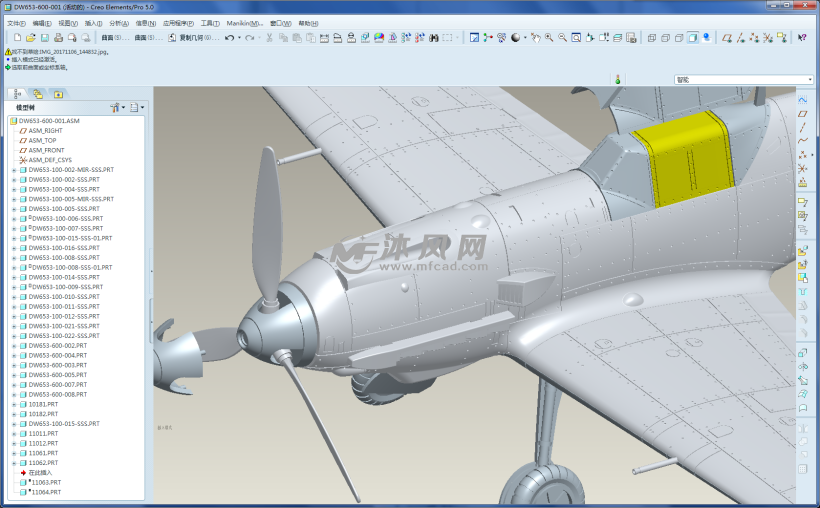
Task: Switch to favorites tab
Action: [x=58, y=94]
